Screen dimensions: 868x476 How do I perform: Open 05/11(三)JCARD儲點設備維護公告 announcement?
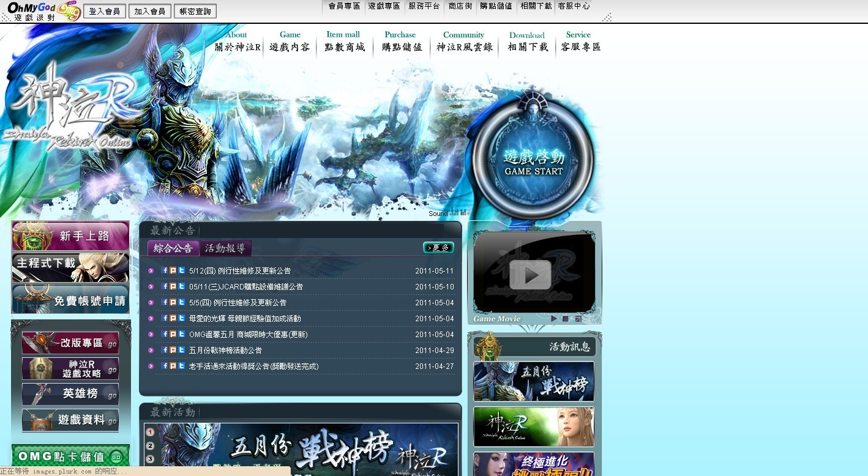[246, 286]
